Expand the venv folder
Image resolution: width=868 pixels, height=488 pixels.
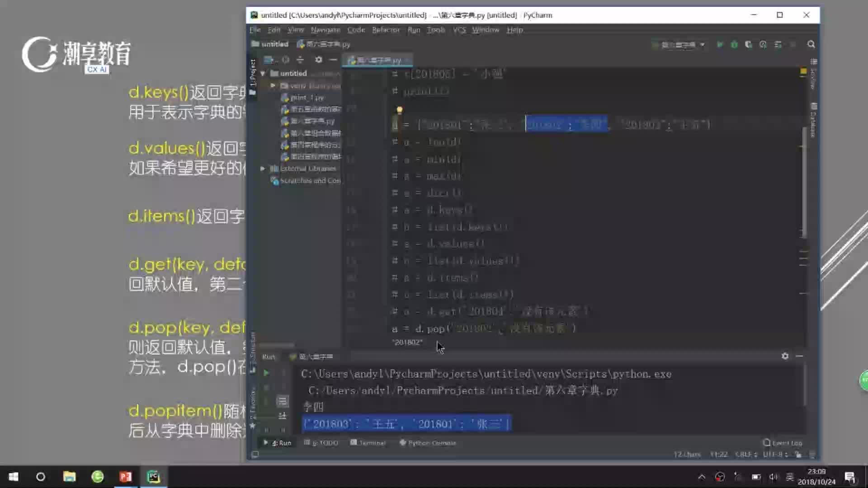273,85
